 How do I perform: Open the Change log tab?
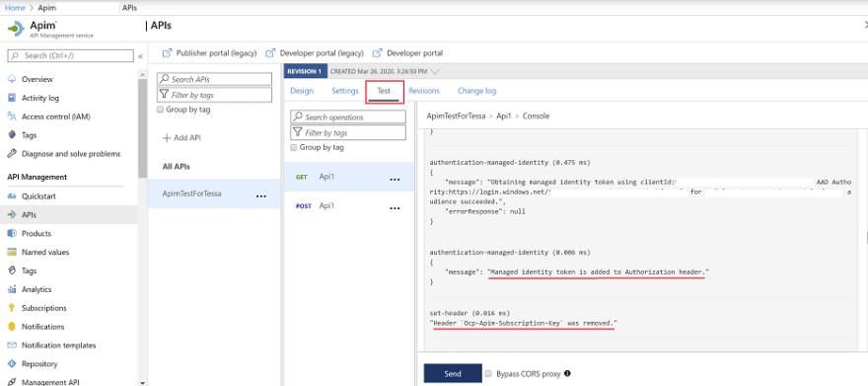coord(476,91)
